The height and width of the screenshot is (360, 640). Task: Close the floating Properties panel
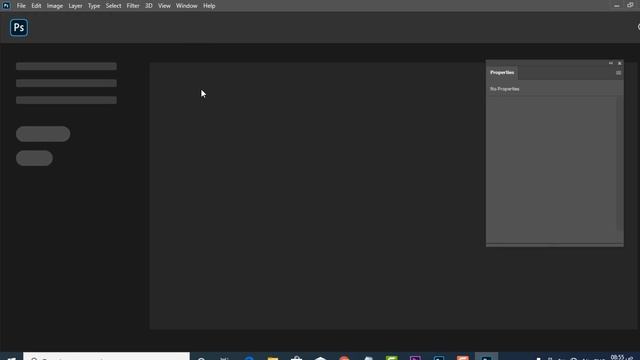(620, 63)
